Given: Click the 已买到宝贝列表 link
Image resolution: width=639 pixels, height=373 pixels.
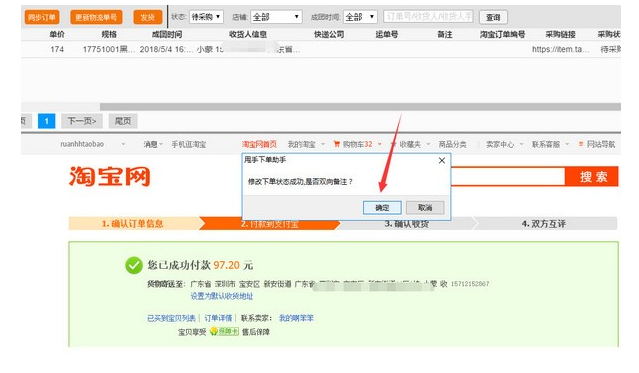Looking at the screenshot, I should (x=172, y=318).
